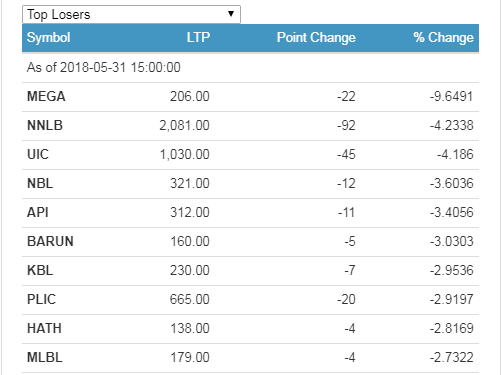Viewport: 501px width, 375px height.
Task: Open the NBL stock symbol
Action: pos(40,184)
